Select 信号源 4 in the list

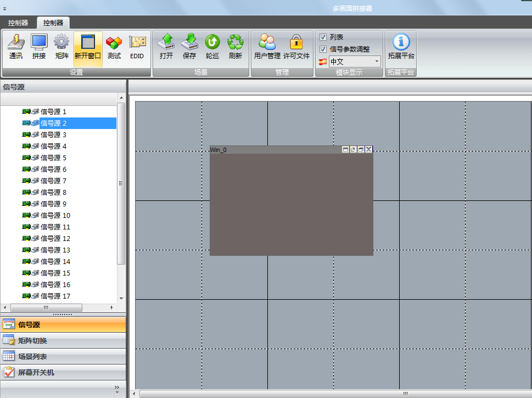click(53, 146)
